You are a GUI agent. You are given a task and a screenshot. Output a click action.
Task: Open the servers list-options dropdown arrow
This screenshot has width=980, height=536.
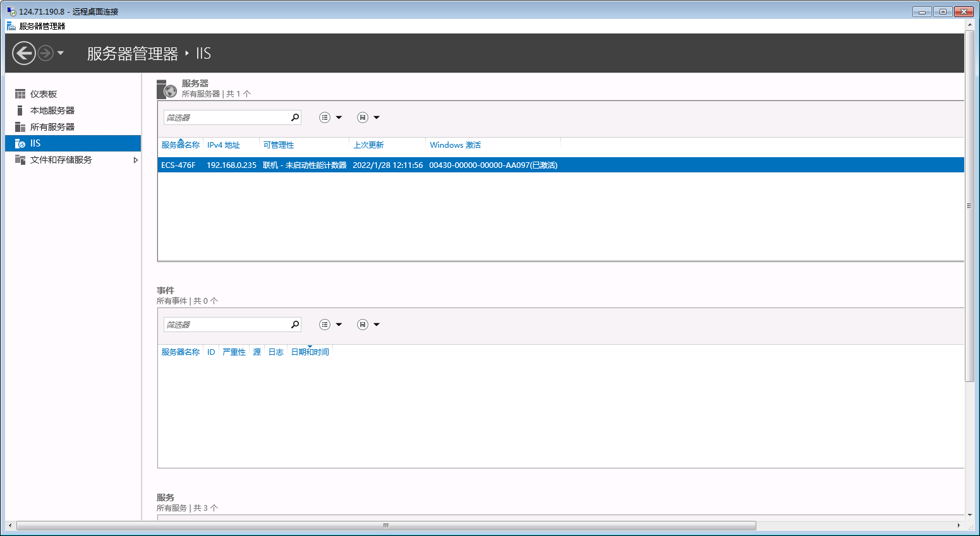(x=339, y=117)
